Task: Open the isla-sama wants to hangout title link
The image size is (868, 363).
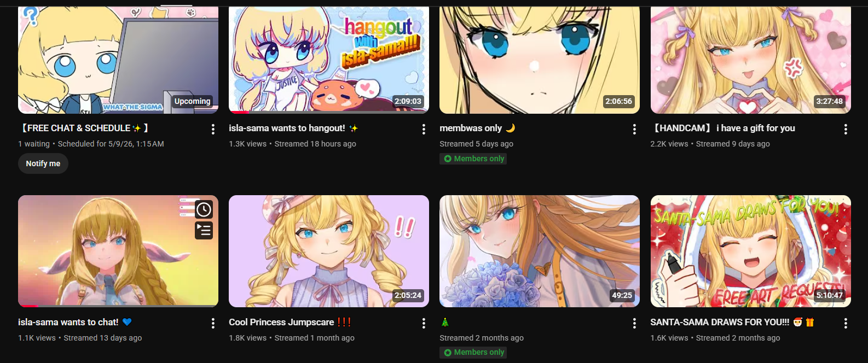Action: click(x=287, y=128)
